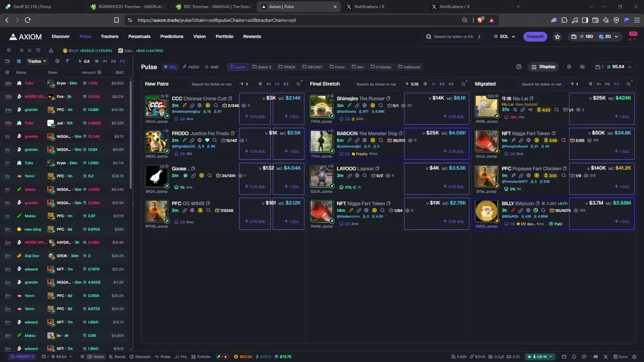The height and width of the screenshot is (362, 644).
Task: Click the funnel filter icon in Trades panel
Action: (67, 61)
